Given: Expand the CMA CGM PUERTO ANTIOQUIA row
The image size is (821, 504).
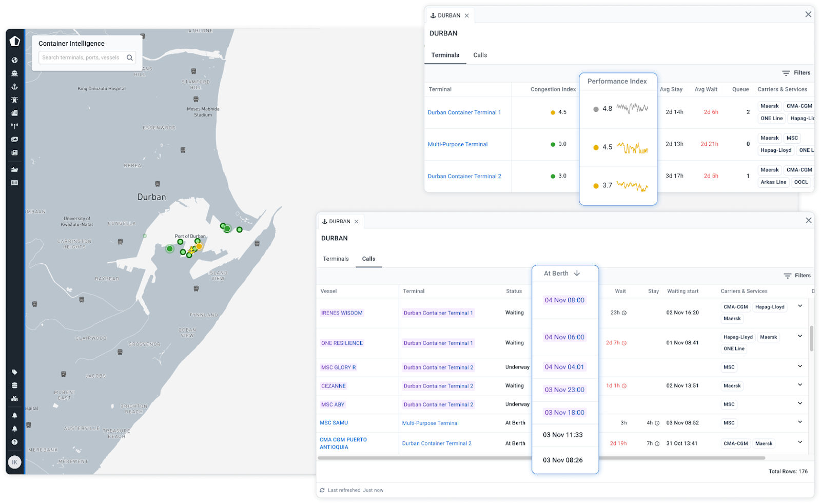Looking at the screenshot, I should pyautogui.click(x=800, y=441).
